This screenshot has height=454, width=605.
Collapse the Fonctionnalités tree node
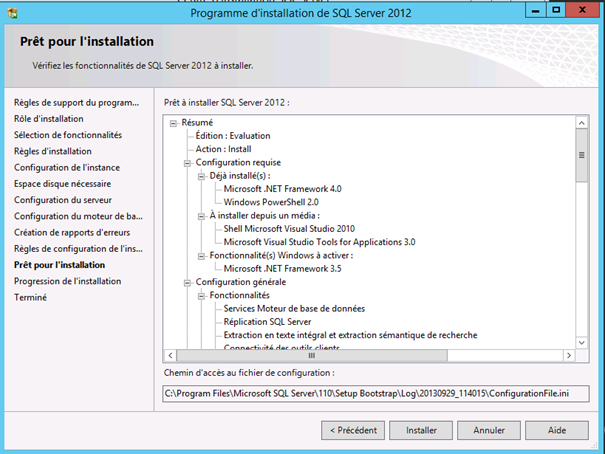click(201, 296)
